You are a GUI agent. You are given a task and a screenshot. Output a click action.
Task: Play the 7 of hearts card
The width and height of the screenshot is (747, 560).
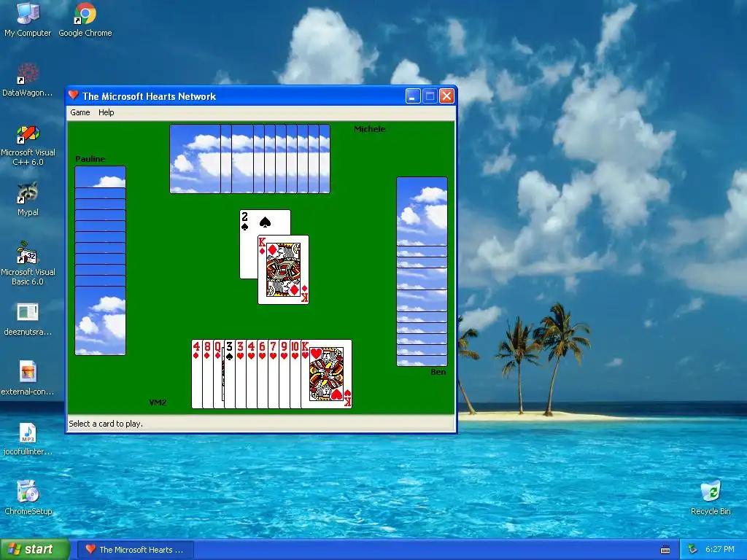pos(274,374)
